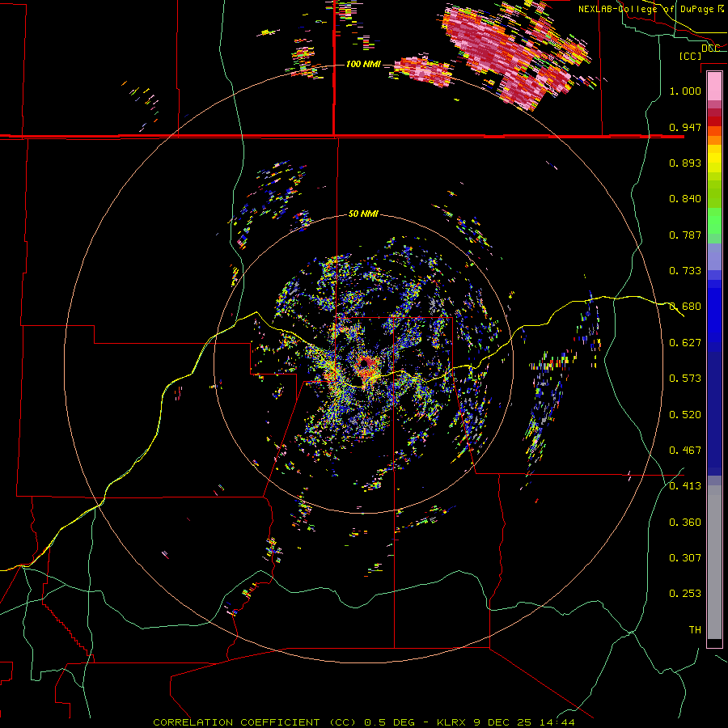Click the 0.627 scale value
The height and width of the screenshot is (728, 728).
(x=685, y=343)
